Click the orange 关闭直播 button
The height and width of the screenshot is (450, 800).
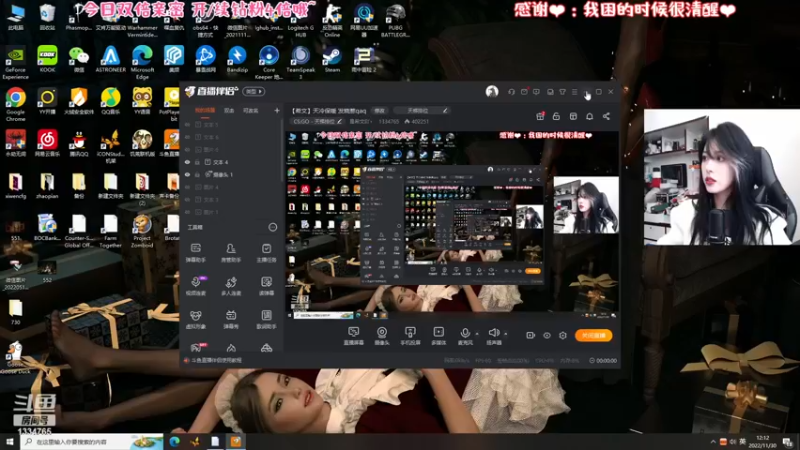tap(593, 335)
